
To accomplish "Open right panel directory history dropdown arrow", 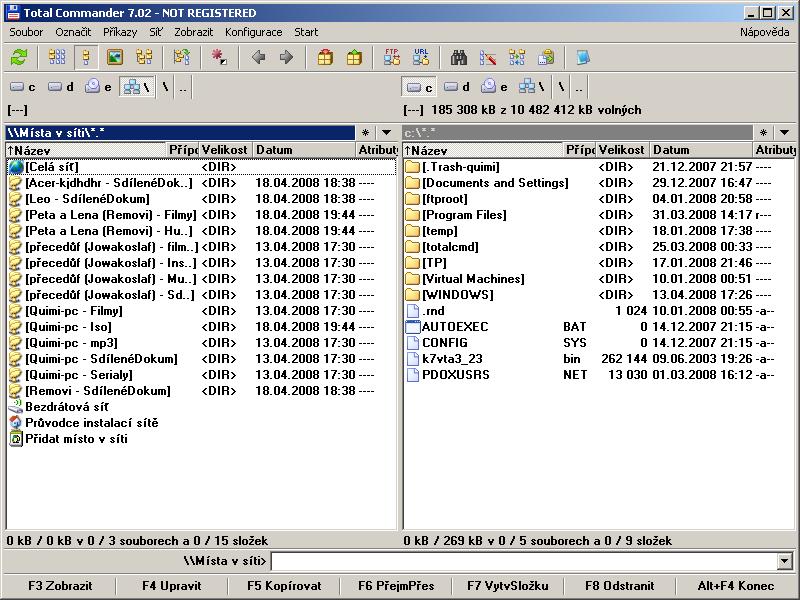I will coord(782,133).
